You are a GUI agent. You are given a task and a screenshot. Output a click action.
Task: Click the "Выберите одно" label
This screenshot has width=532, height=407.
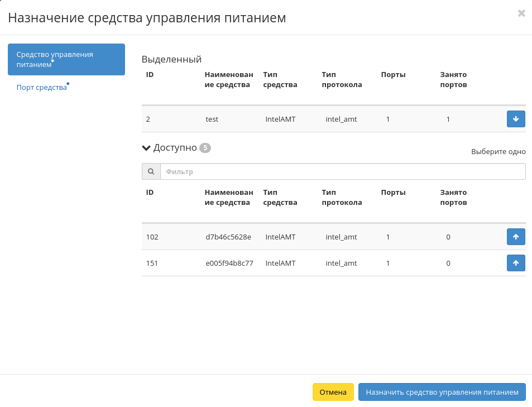(x=499, y=151)
